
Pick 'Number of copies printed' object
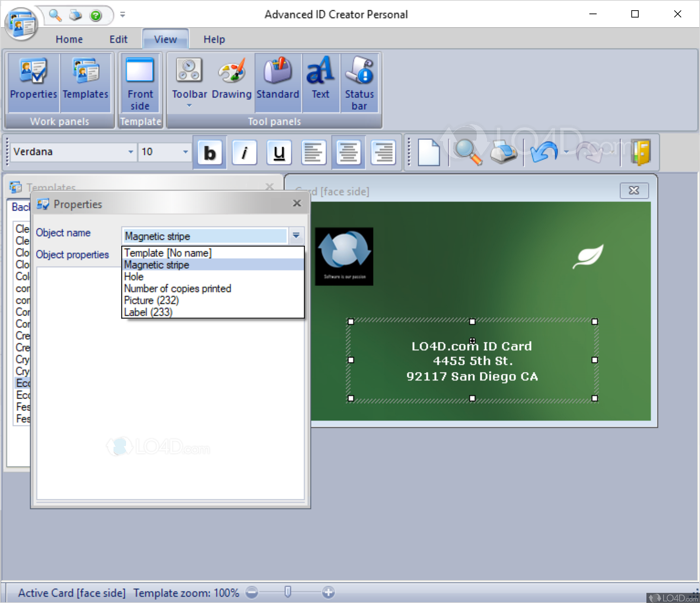(x=213, y=288)
